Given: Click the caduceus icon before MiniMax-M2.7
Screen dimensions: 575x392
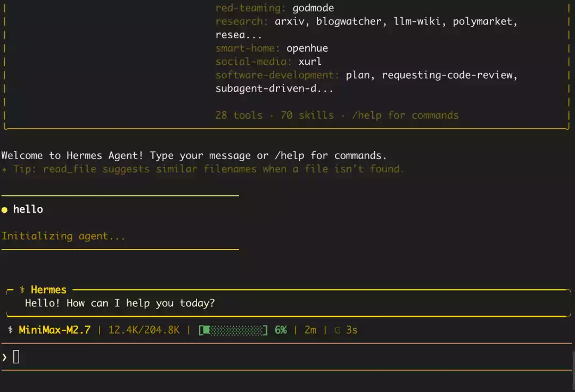Looking at the screenshot, I should coord(10,330).
